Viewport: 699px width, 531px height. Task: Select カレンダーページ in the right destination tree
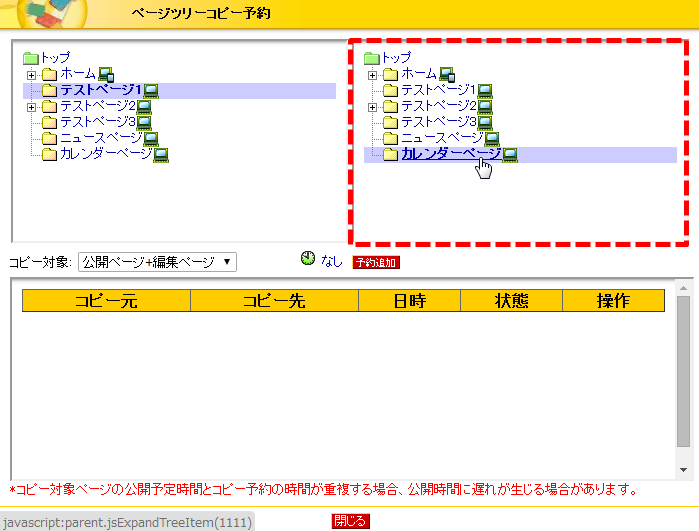click(451, 154)
